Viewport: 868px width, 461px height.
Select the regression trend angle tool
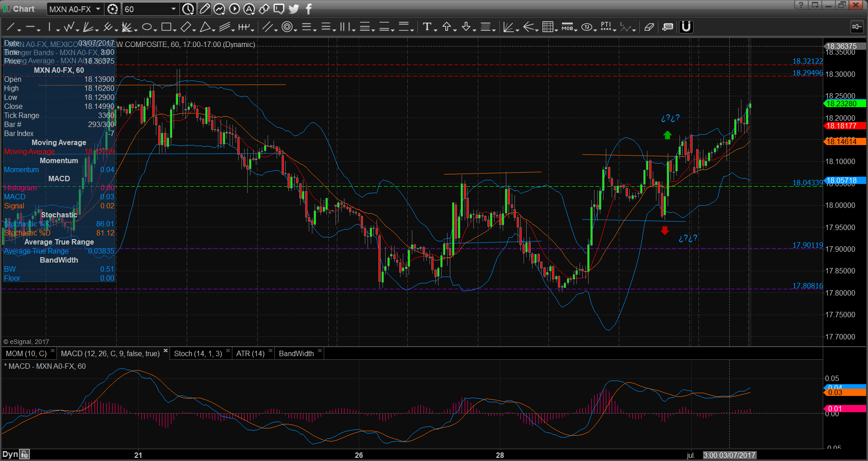click(x=508, y=27)
